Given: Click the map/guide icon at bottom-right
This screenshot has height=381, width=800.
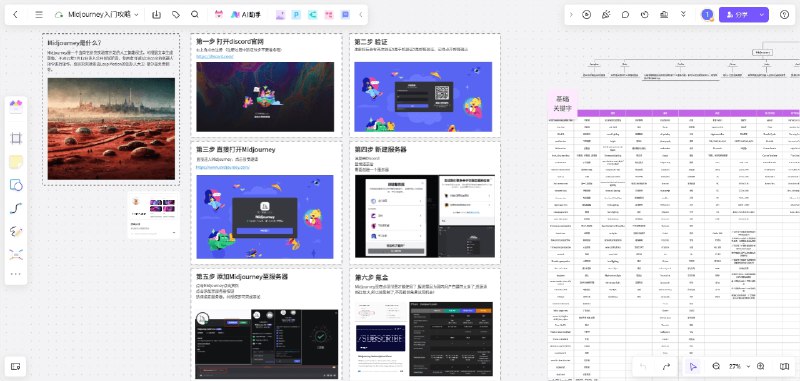Looking at the screenshot, I should point(784,366).
